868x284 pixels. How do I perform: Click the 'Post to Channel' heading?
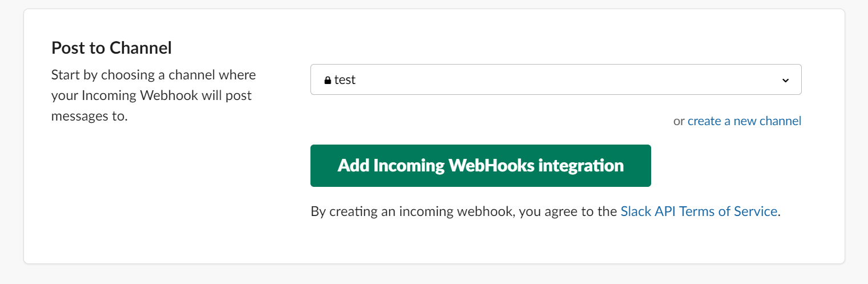point(111,48)
